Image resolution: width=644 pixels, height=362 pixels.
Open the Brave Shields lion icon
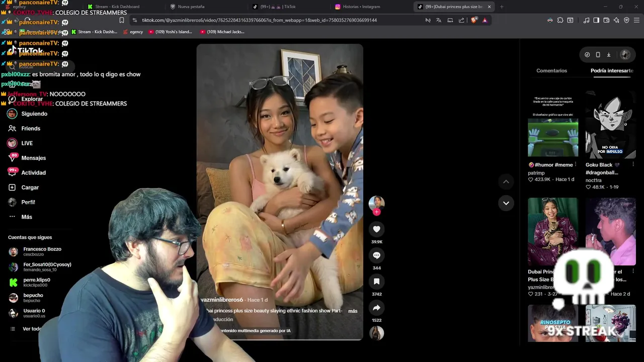(473, 20)
